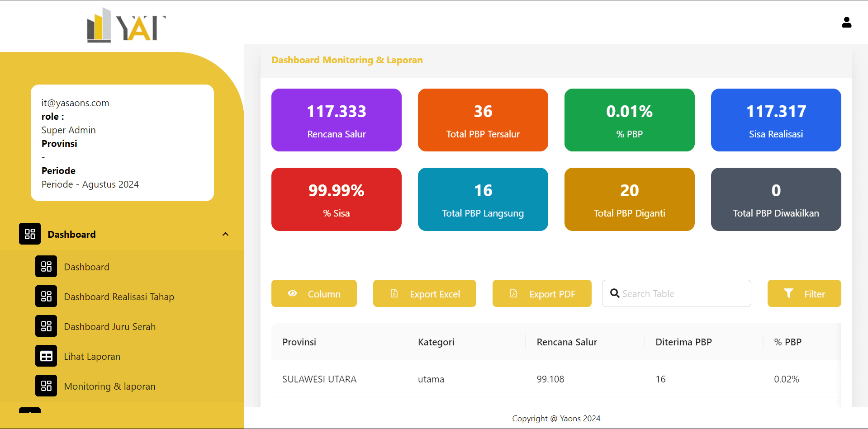Click the Dashboard grid icon in submenu
Image resolution: width=868 pixels, height=429 pixels.
pyautogui.click(x=46, y=266)
